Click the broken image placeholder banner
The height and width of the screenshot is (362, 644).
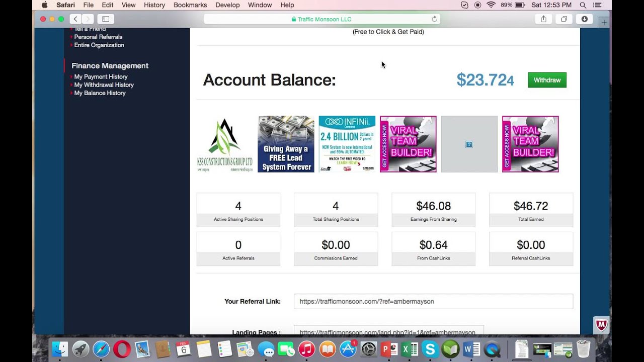[469, 144]
